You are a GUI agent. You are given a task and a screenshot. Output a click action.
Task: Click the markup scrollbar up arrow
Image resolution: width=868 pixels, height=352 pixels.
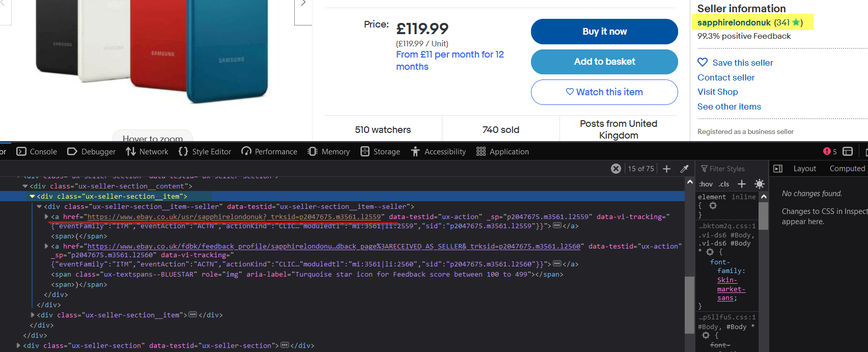coord(690,181)
